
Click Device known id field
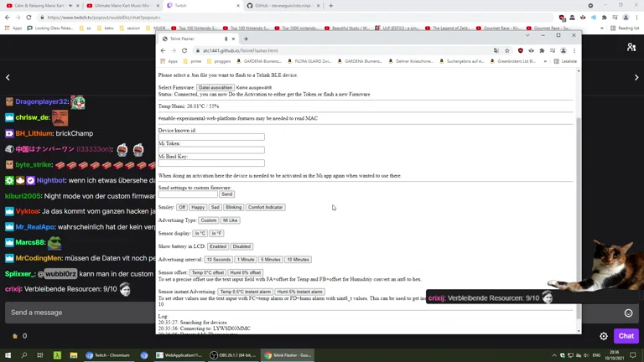[x=211, y=137]
